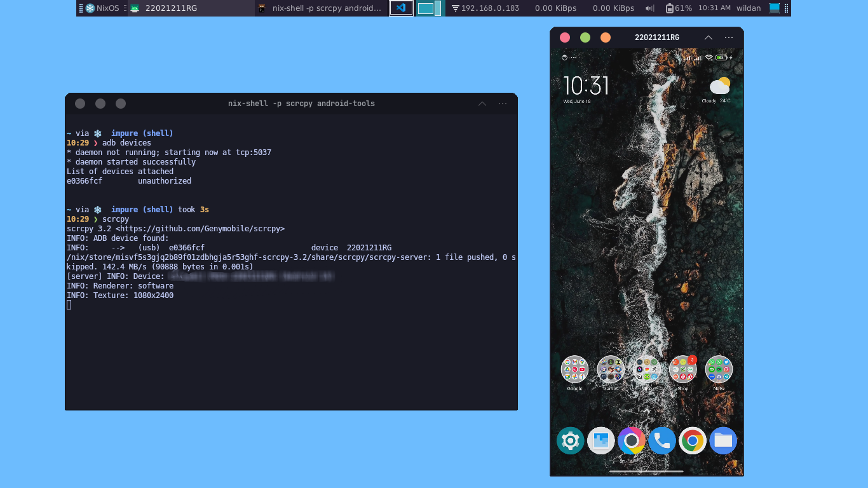
Task: Click the monitor icon at bar's right end
Action: tap(774, 8)
